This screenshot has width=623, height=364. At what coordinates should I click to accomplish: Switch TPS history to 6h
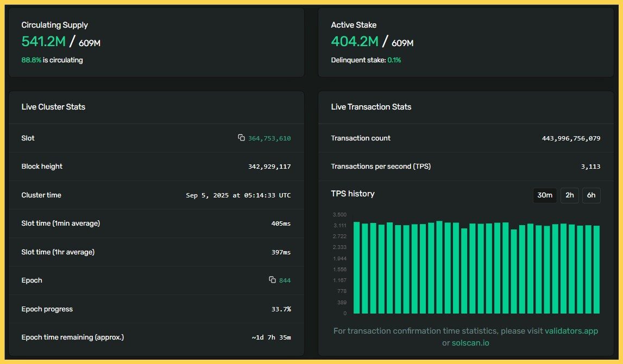591,195
